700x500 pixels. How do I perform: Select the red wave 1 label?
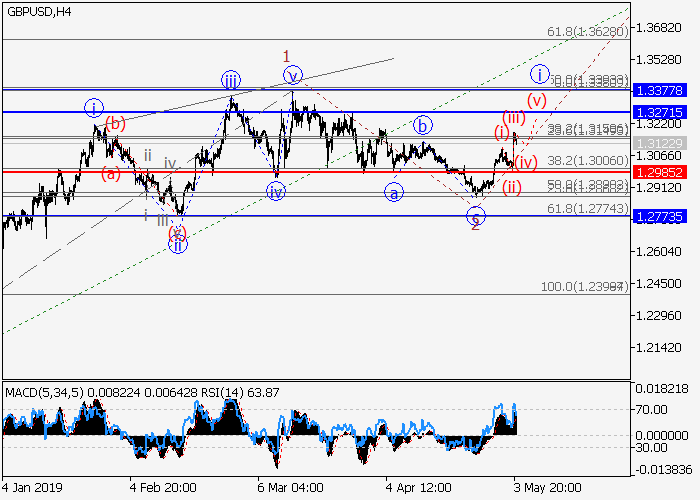286,56
